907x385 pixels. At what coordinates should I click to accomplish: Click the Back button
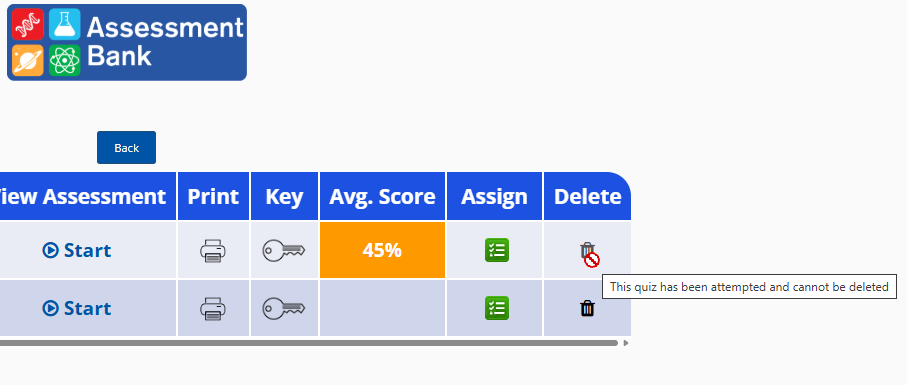point(126,147)
